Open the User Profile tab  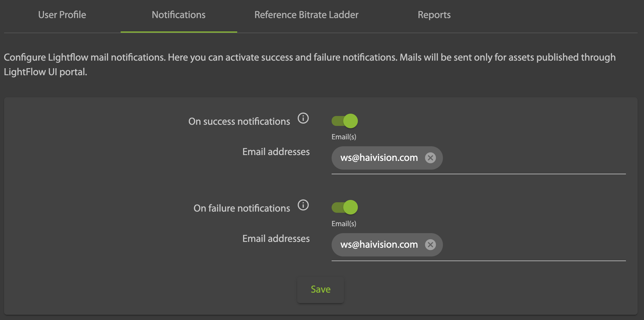pos(62,15)
